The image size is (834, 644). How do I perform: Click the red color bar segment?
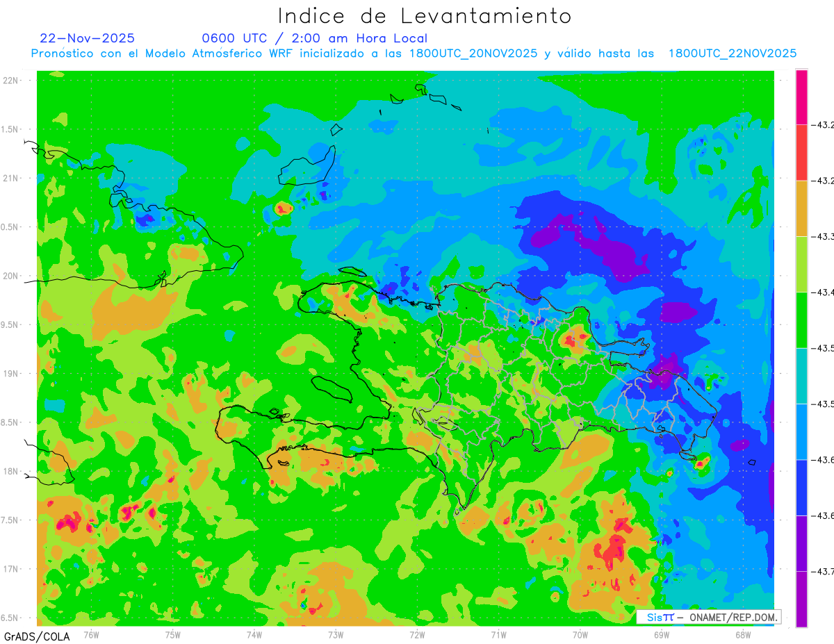(801, 153)
